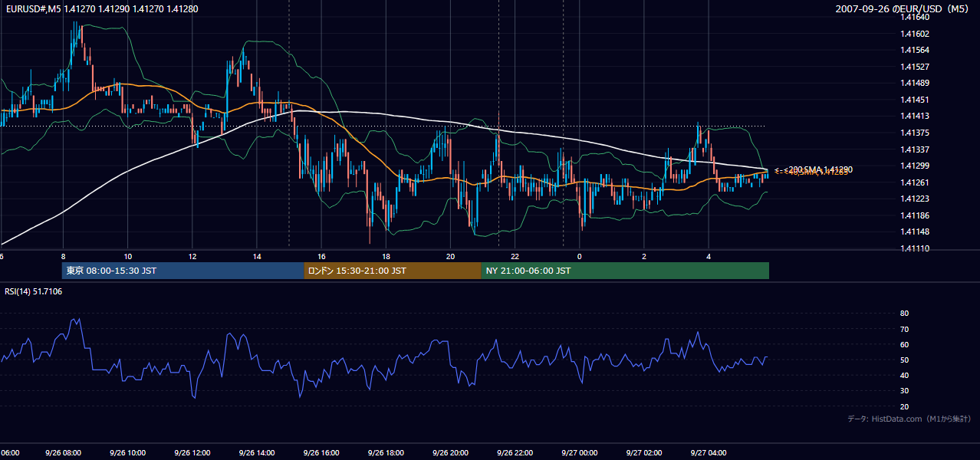980x460 pixels.
Task: Click RSI scale level 60
Action: pyautogui.click(x=905, y=344)
